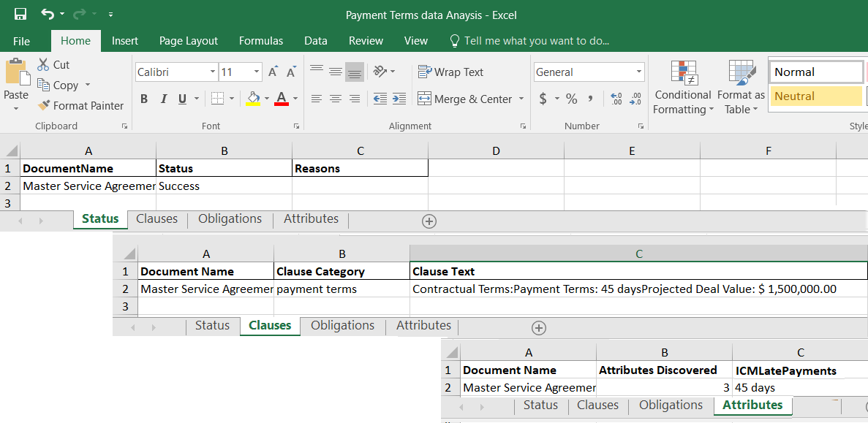Click the Cut scissors icon

click(43, 64)
